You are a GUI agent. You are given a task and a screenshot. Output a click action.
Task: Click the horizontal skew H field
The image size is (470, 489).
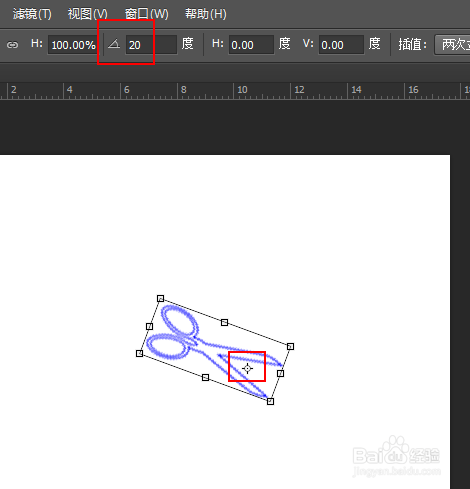pos(251,45)
